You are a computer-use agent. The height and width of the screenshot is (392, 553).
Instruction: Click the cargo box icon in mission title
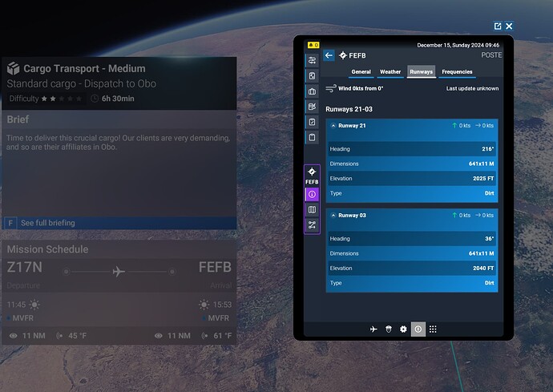click(14, 68)
